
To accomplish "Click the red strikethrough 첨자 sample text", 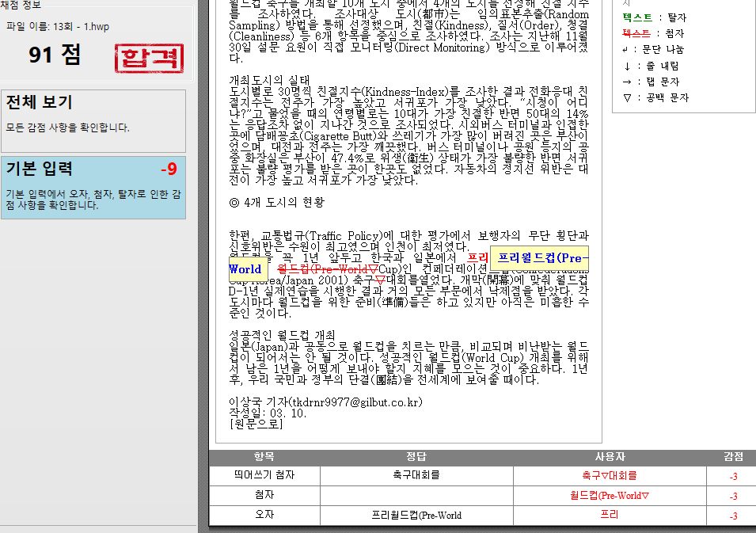I will point(637,33).
